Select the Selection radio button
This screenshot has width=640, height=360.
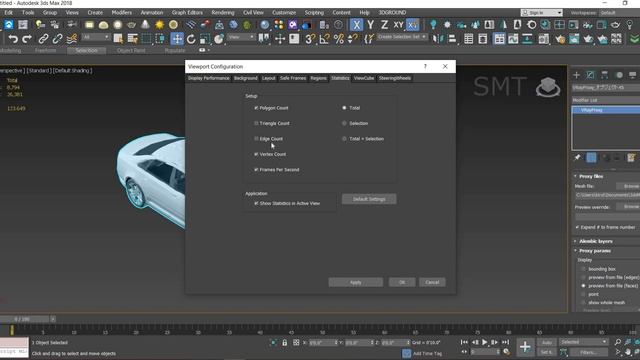(344, 123)
